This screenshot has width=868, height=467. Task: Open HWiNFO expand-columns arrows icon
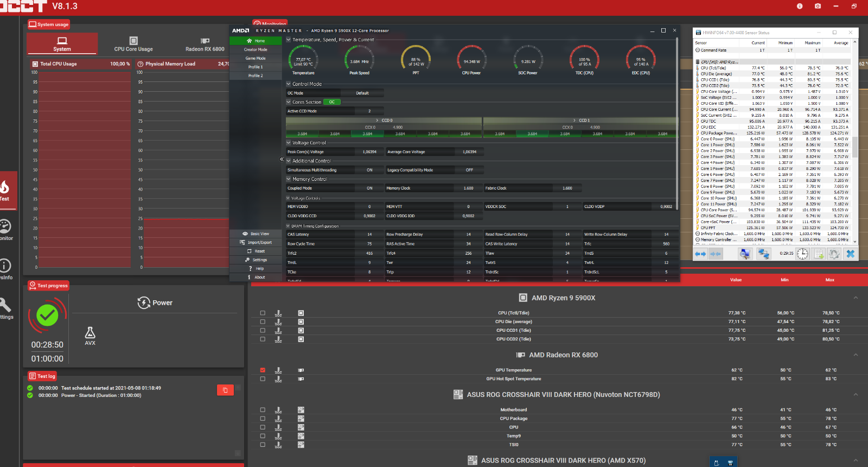coord(700,254)
